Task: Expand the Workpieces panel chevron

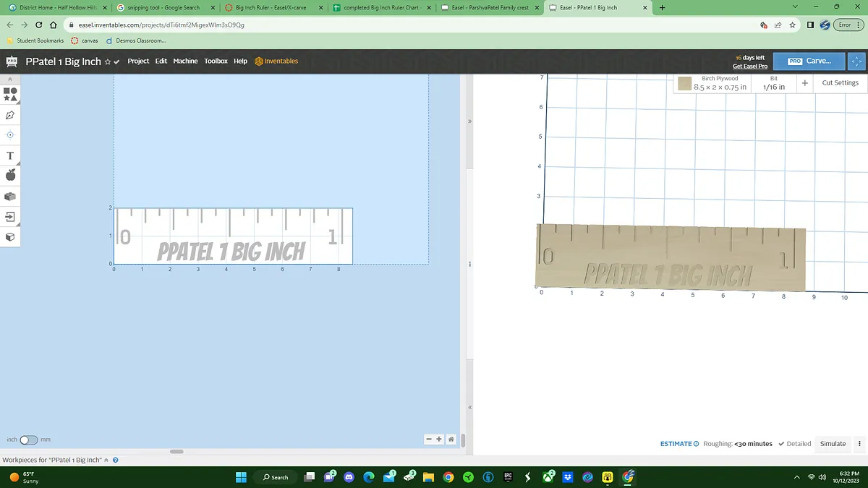Action: point(106,460)
